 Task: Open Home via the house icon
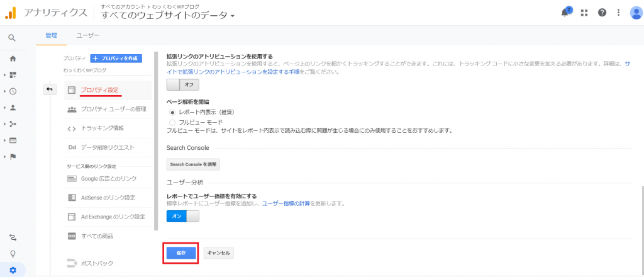13,59
